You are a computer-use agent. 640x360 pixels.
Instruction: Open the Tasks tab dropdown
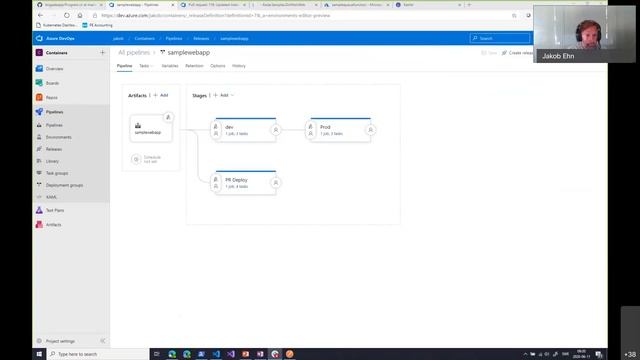click(146, 66)
